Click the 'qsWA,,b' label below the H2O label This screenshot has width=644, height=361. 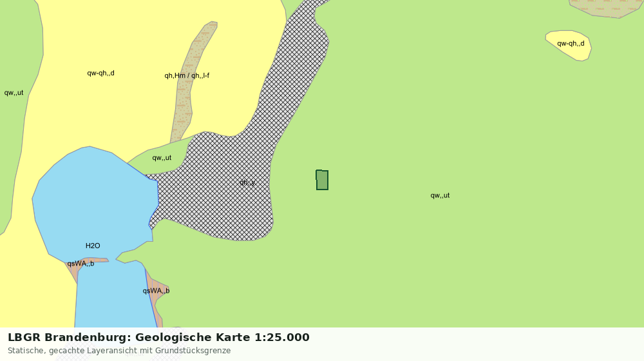coord(80,264)
